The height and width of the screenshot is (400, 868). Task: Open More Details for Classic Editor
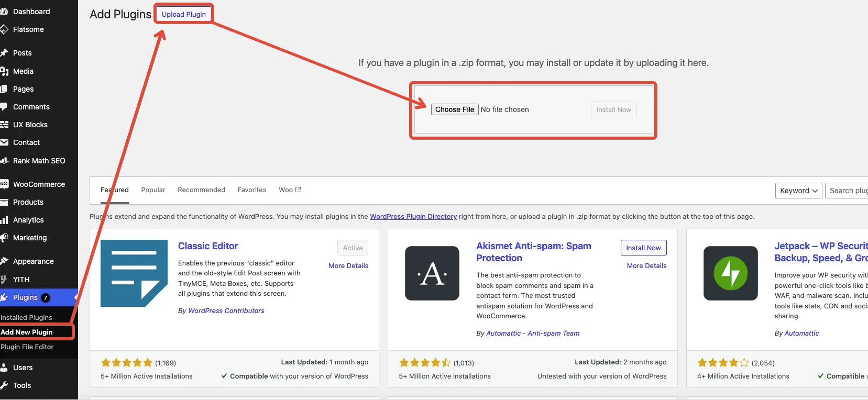(348, 266)
